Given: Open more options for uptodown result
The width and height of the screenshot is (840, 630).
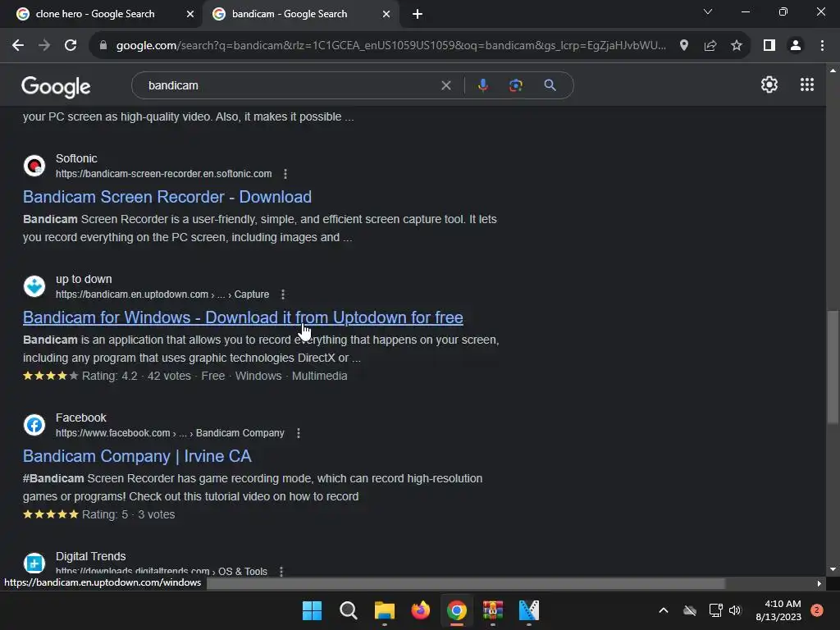Looking at the screenshot, I should click(x=283, y=294).
